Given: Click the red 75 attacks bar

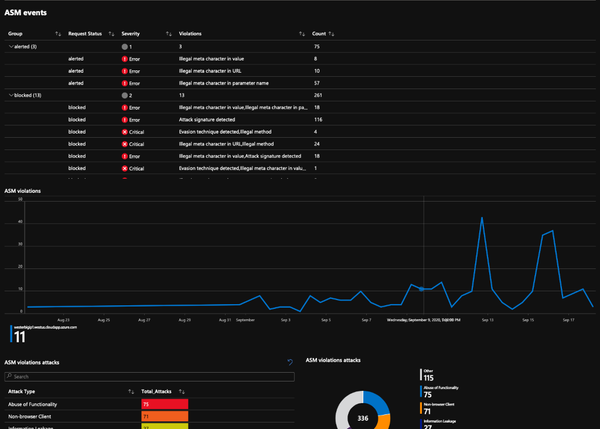Looking at the screenshot, I should pyautogui.click(x=165, y=404).
